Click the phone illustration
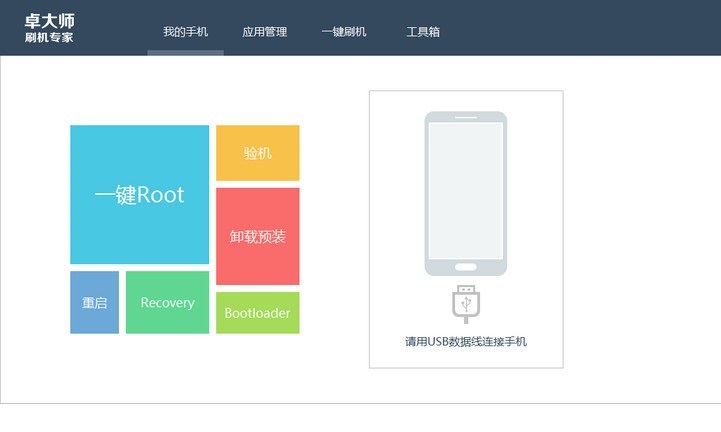This screenshot has width=721, height=432. click(x=466, y=194)
